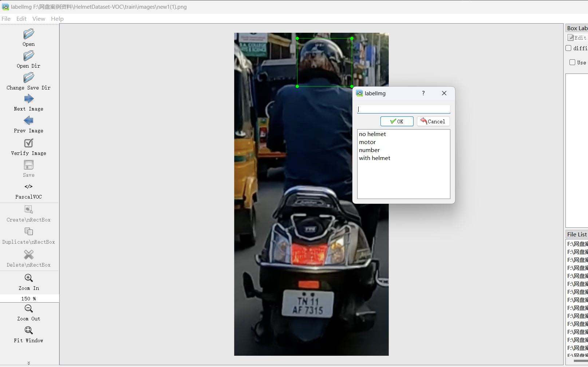Screen dimensions: 588x367
Task: Click the 150 % zoom value box
Action: coord(29,299)
